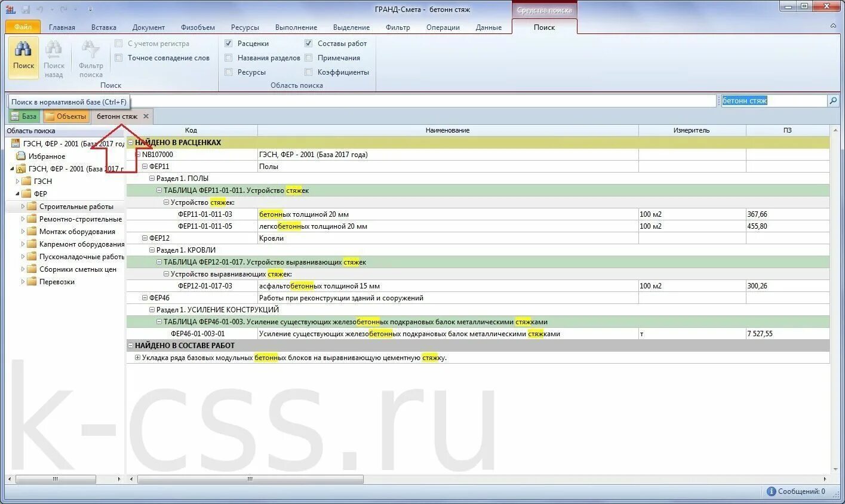Switch to the Документ ribbon tab
The width and height of the screenshot is (845, 504).
point(149,27)
